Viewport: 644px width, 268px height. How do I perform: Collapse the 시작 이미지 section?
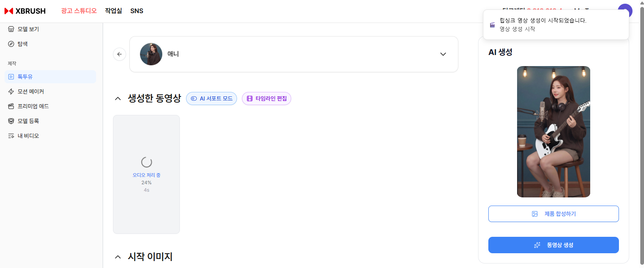(x=118, y=257)
